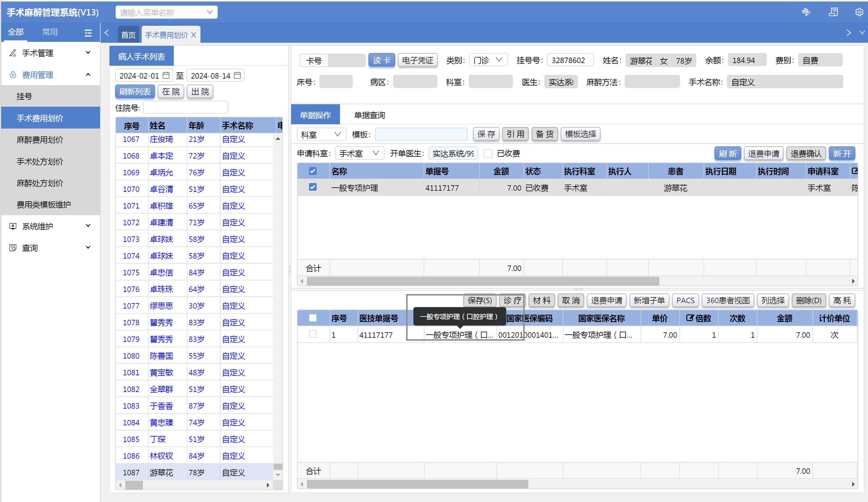This screenshot has height=502, width=868.
Task: Click the document list icon in top bar
Action: point(833,12)
